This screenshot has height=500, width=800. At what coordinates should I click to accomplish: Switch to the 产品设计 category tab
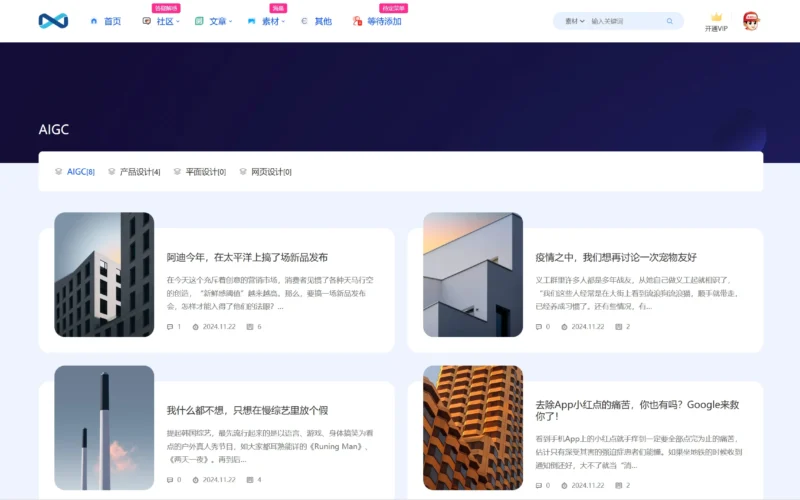point(139,172)
